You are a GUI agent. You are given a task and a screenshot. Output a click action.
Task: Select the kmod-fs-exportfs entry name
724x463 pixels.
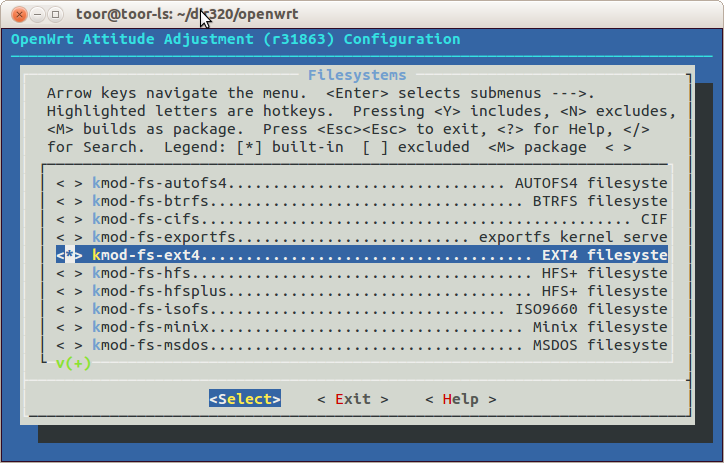[164, 237]
